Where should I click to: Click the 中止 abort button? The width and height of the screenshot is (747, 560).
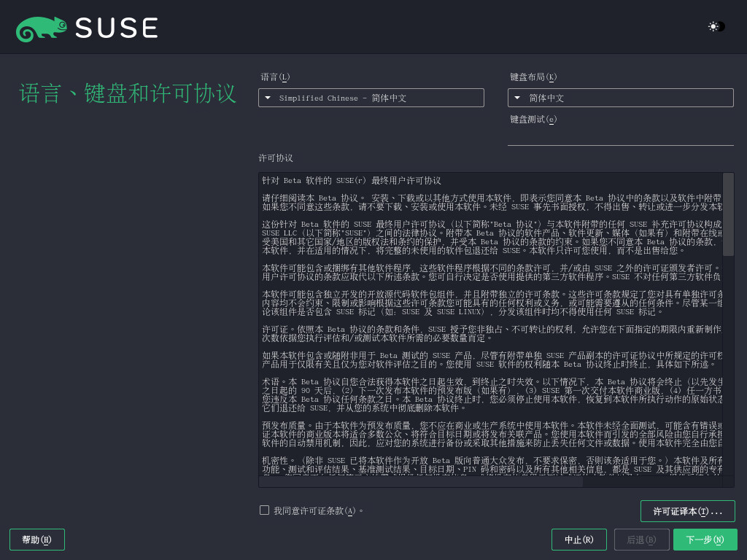[x=578, y=540]
